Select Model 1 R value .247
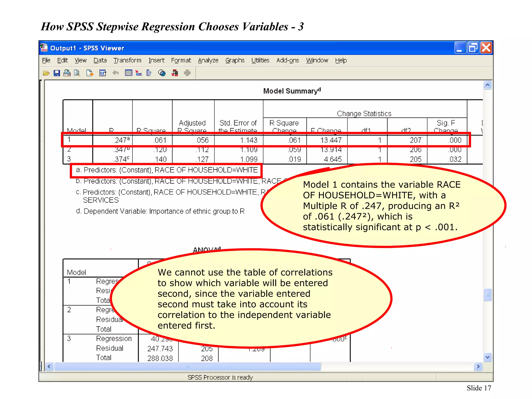 (122, 140)
